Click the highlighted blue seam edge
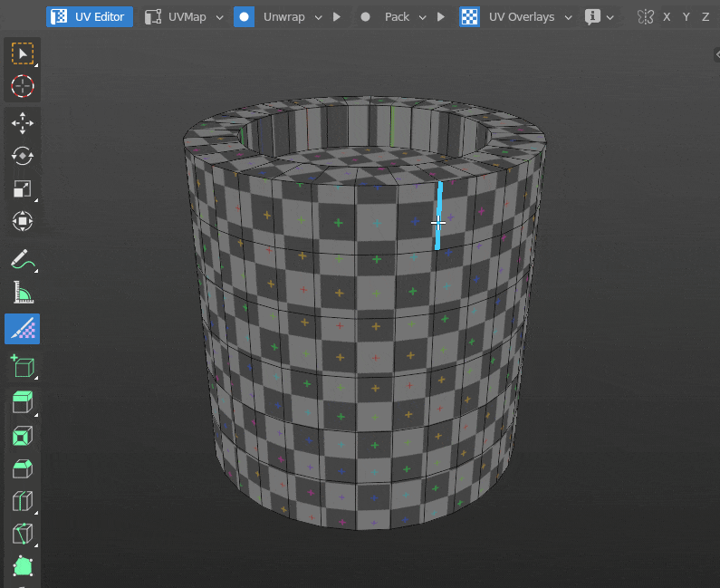The image size is (720, 588). pyautogui.click(x=438, y=216)
